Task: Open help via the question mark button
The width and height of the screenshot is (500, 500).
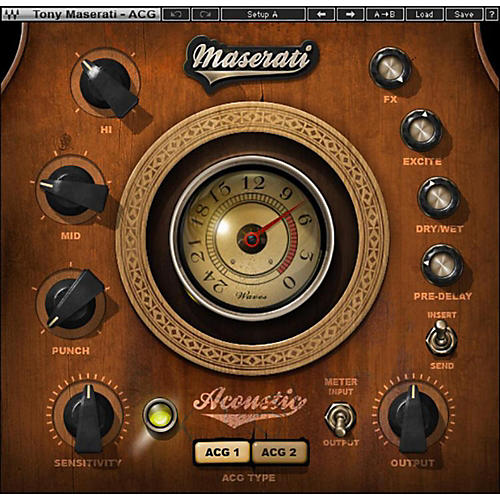Action: click(492, 14)
